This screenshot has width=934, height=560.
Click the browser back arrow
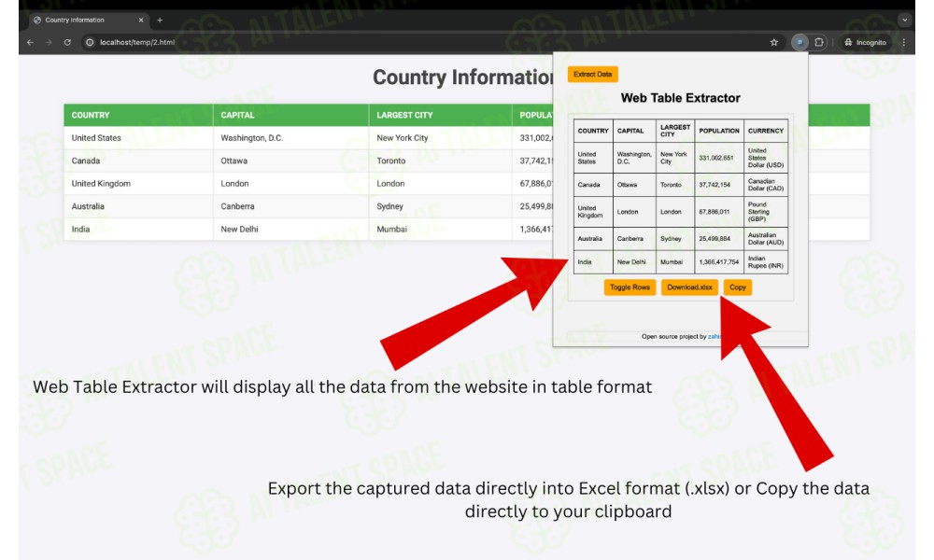point(31,42)
